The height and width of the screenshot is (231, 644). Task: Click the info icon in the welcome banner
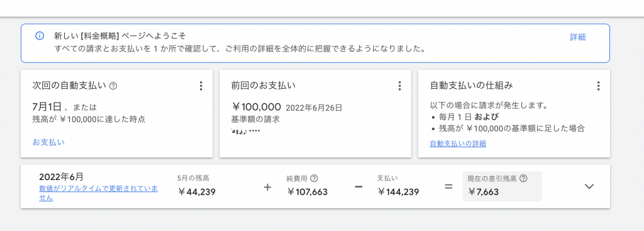[40, 36]
